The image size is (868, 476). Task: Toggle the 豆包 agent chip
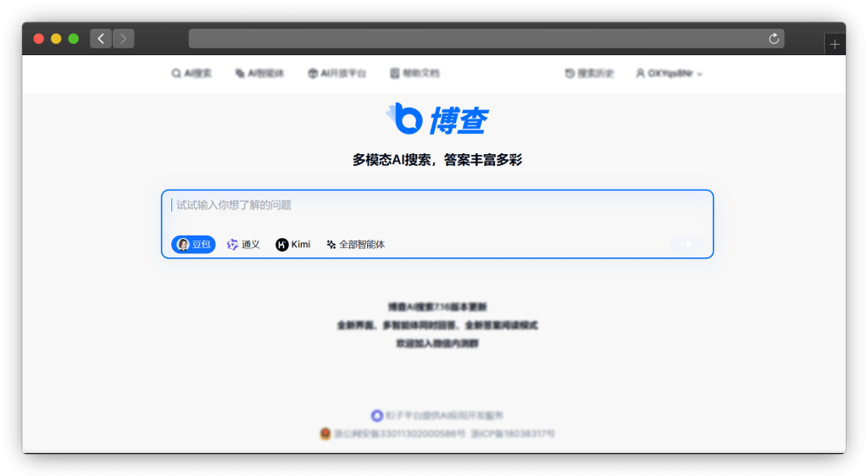193,245
